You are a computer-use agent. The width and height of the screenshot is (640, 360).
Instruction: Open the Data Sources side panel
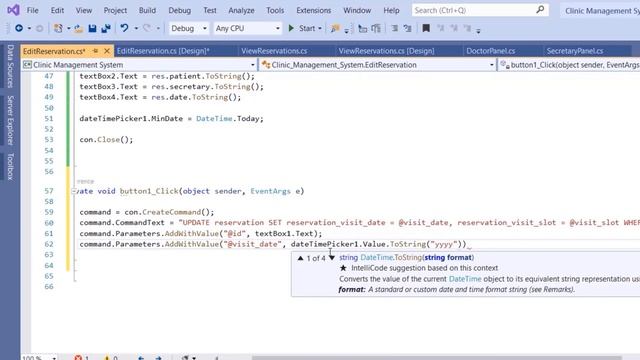pyautogui.click(x=10, y=66)
